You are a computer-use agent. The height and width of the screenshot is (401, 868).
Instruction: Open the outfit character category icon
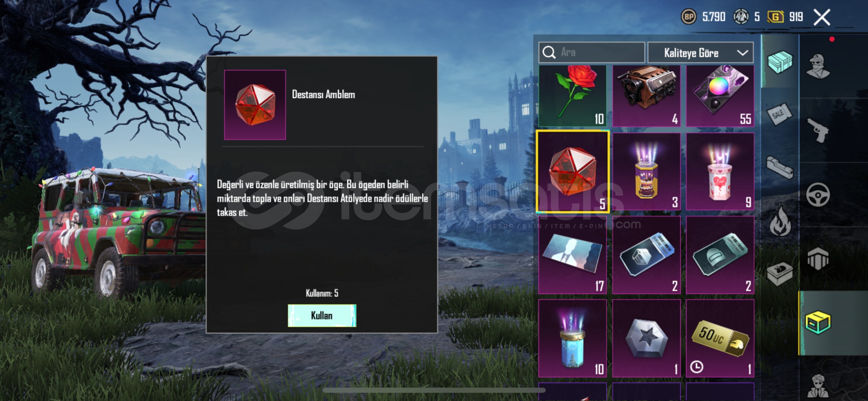[x=818, y=66]
